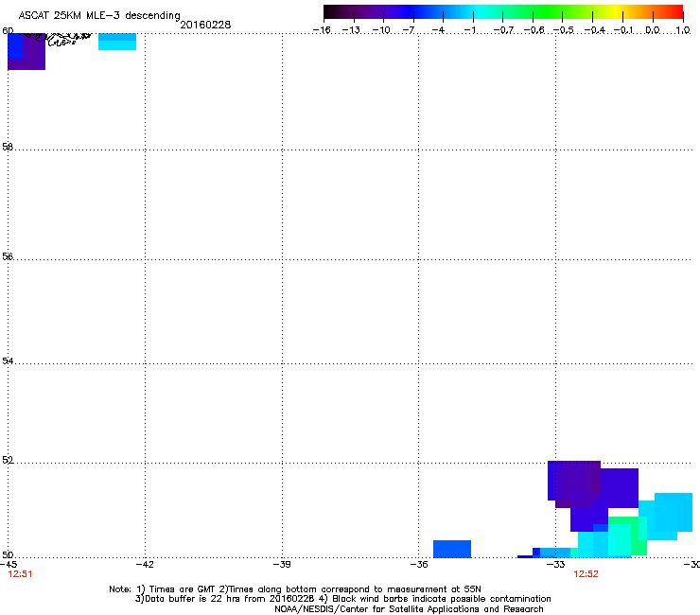
Task: Click the red time label '12:52'
Action: (x=586, y=574)
